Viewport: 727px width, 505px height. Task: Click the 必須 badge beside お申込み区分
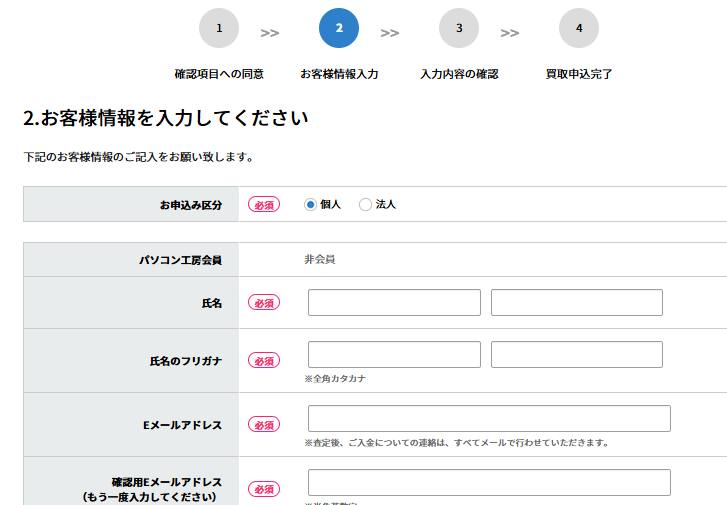pyautogui.click(x=264, y=204)
